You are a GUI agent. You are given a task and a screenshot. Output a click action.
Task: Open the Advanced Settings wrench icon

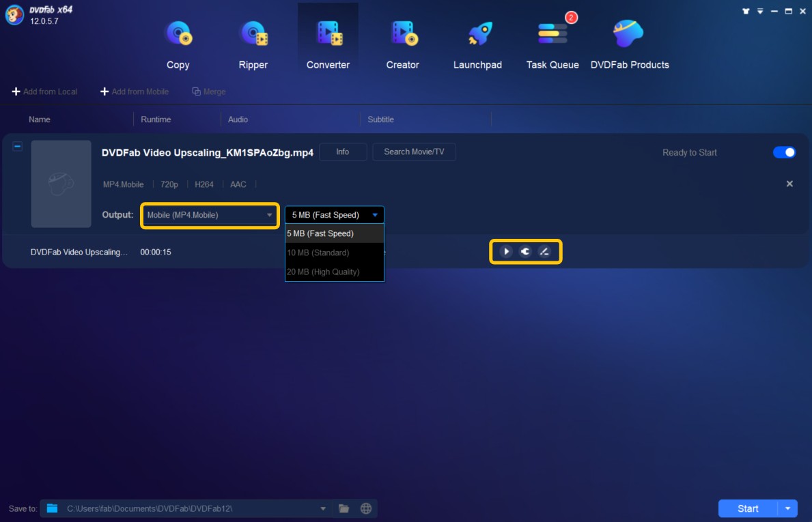click(525, 252)
